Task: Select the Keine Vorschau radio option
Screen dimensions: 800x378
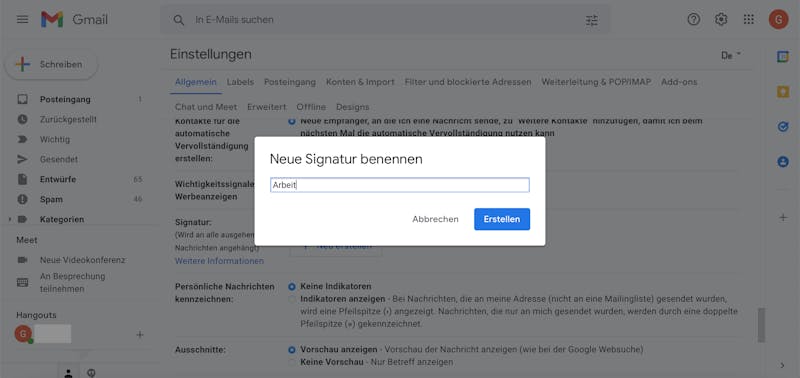Action: 292,362
